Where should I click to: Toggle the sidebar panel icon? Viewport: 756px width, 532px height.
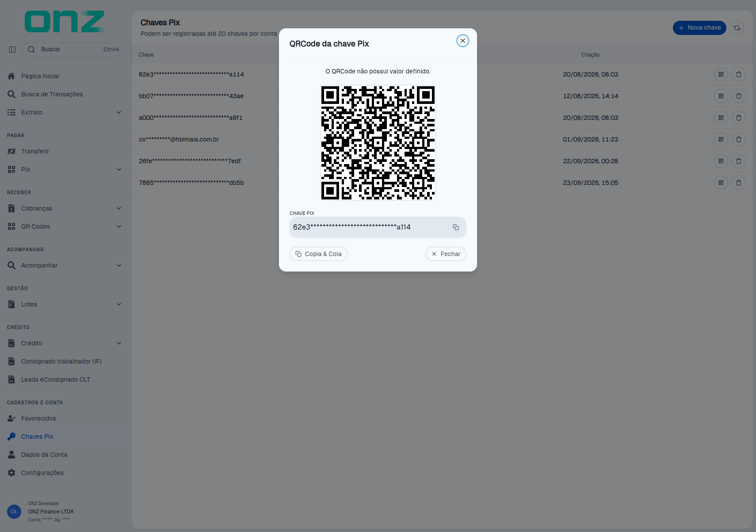pyautogui.click(x=12, y=50)
